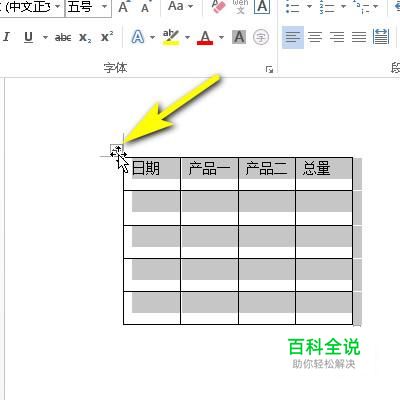
Task: Expand highlight color dropdown arrow
Action: point(187,37)
